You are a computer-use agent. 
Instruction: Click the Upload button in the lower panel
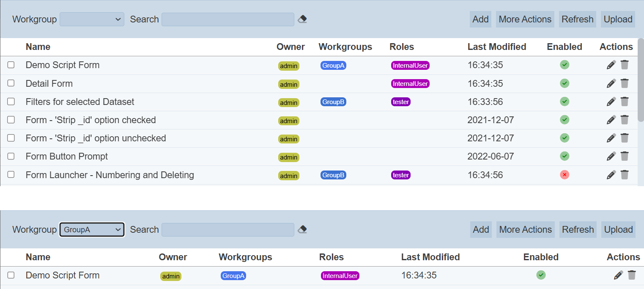pos(618,230)
